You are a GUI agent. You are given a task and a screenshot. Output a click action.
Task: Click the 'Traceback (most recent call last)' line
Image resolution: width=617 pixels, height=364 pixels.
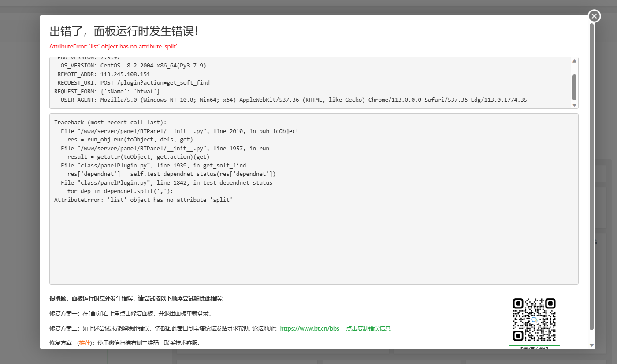pyautogui.click(x=111, y=122)
